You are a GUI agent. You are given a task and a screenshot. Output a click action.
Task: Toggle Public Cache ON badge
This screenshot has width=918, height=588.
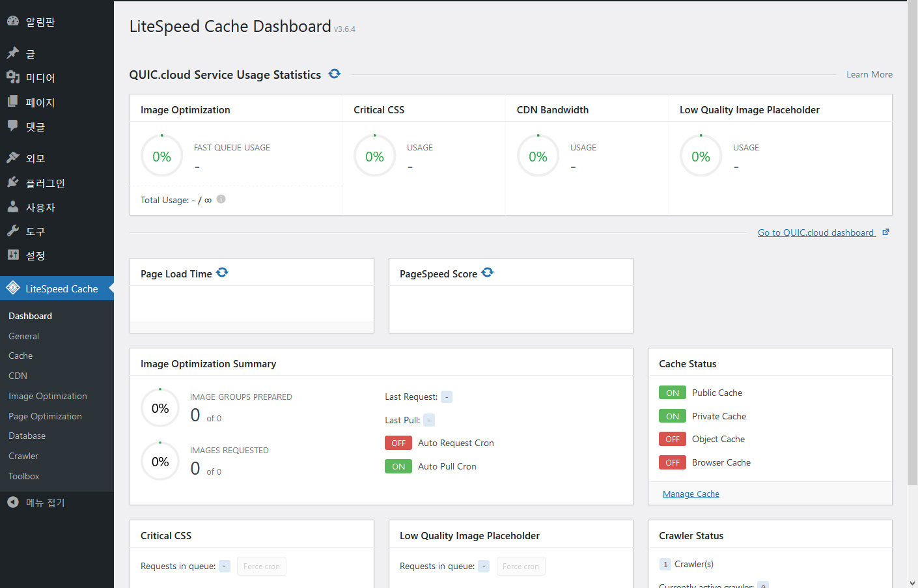[673, 393]
